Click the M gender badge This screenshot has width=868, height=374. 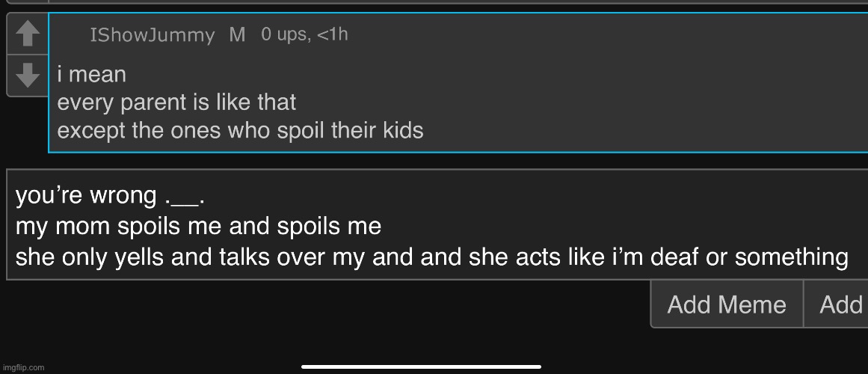tap(237, 35)
